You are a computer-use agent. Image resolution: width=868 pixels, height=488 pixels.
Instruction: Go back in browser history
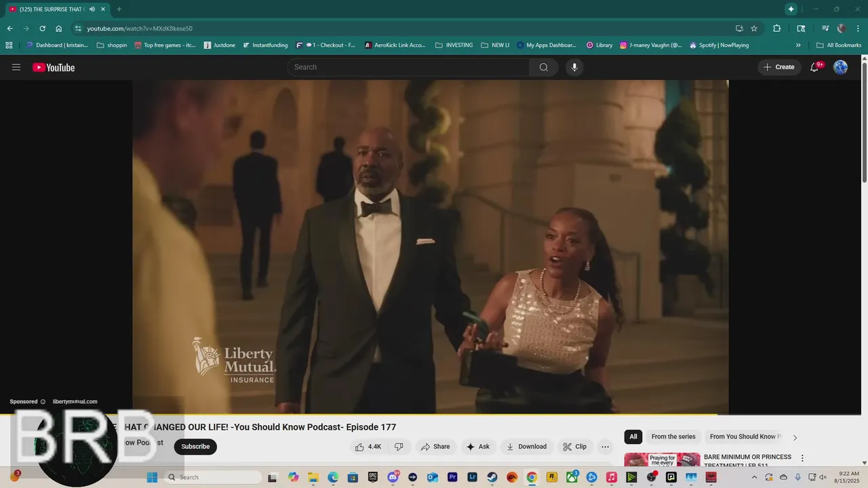click(9, 28)
